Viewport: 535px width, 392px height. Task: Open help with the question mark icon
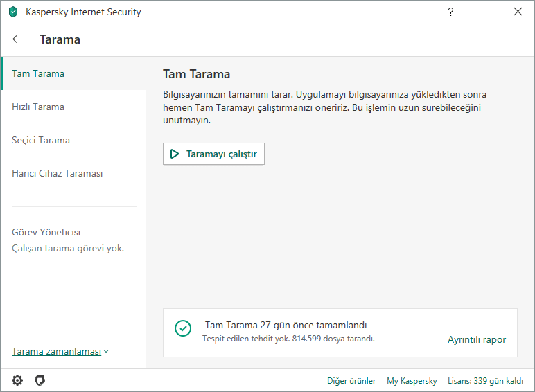[451, 12]
